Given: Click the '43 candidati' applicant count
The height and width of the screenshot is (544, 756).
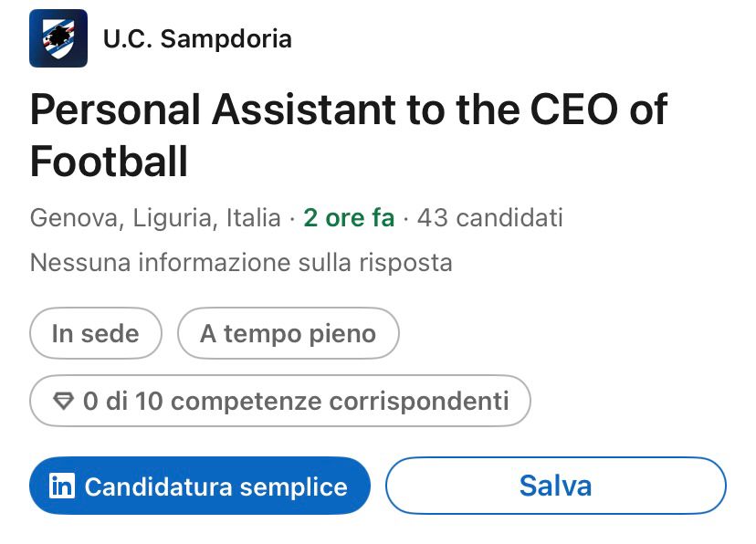Looking at the screenshot, I should coord(490,218).
